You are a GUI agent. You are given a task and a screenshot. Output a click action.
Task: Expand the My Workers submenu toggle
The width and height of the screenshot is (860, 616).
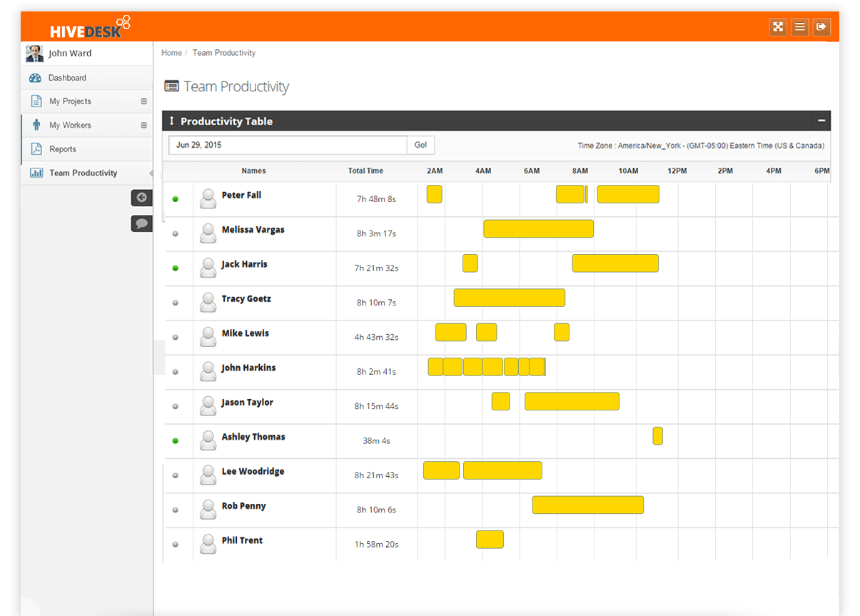(143, 125)
